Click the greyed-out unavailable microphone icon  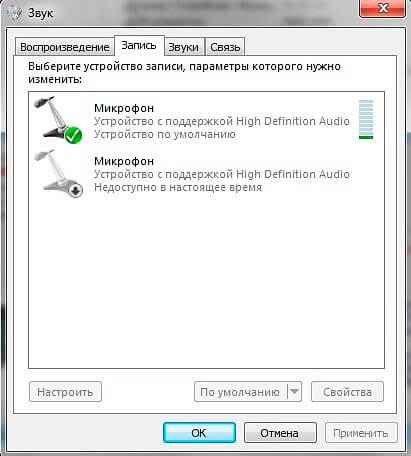coord(58,174)
